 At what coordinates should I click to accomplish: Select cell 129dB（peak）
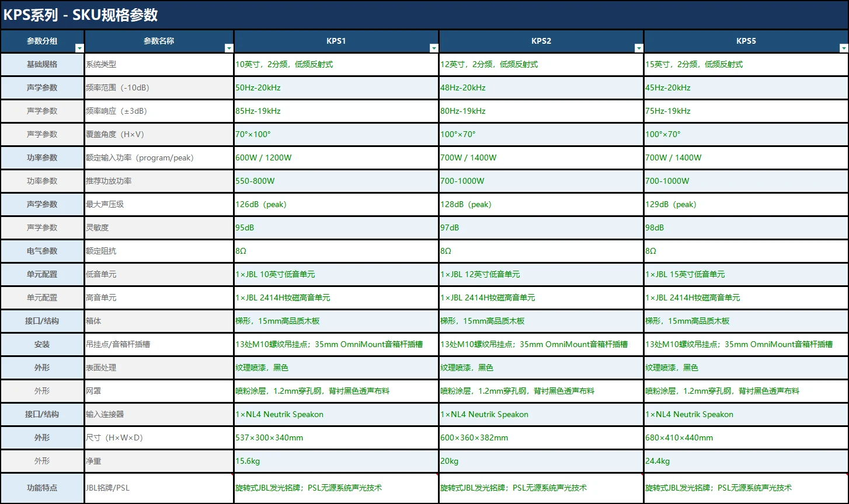tap(746, 205)
